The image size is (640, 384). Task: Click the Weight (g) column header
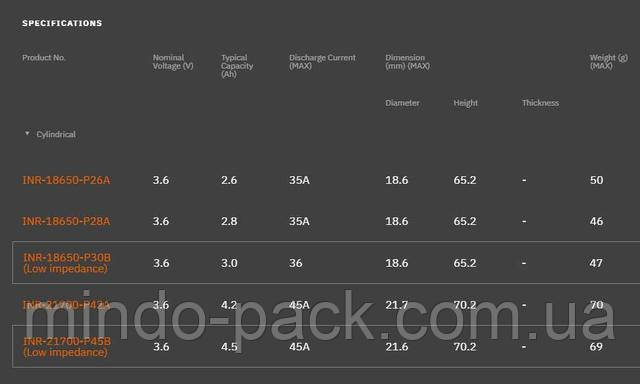[608, 62]
